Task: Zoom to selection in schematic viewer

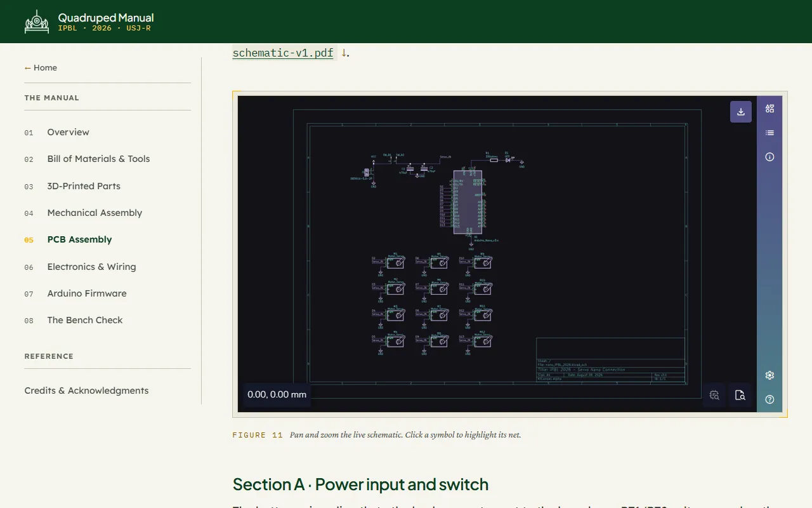Action: pos(714,395)
